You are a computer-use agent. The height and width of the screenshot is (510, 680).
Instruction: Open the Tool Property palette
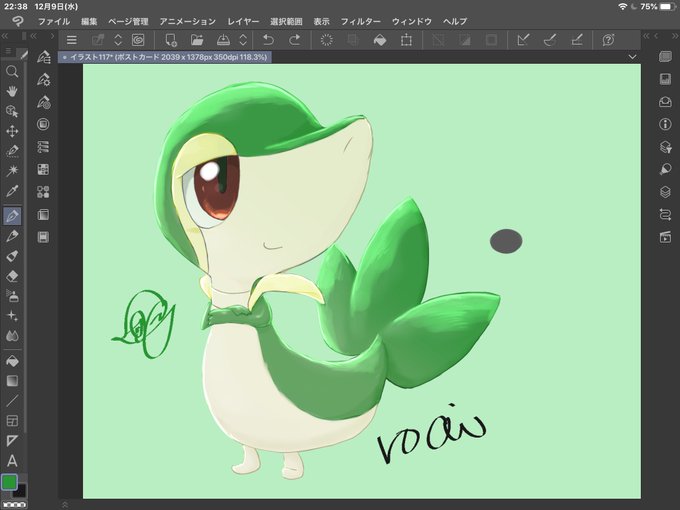click(x=43, y=79)
